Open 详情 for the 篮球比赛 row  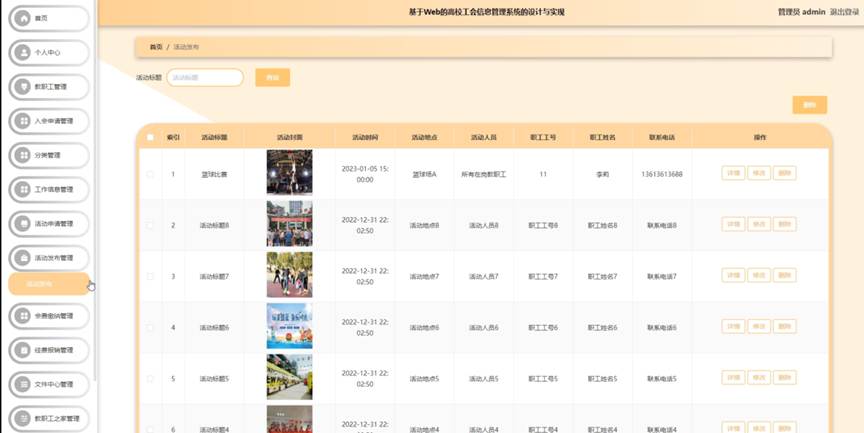click(x=733, y=173)
